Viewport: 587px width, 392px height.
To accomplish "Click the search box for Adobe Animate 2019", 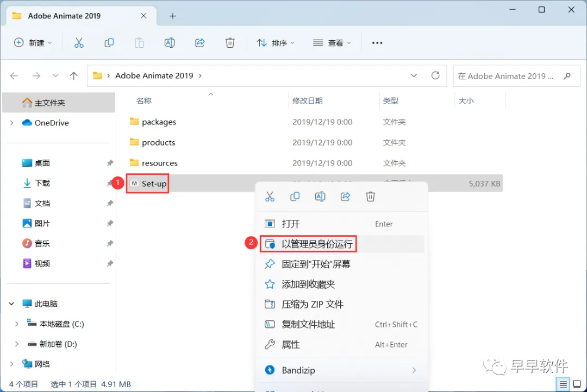I will pos(517,76).
